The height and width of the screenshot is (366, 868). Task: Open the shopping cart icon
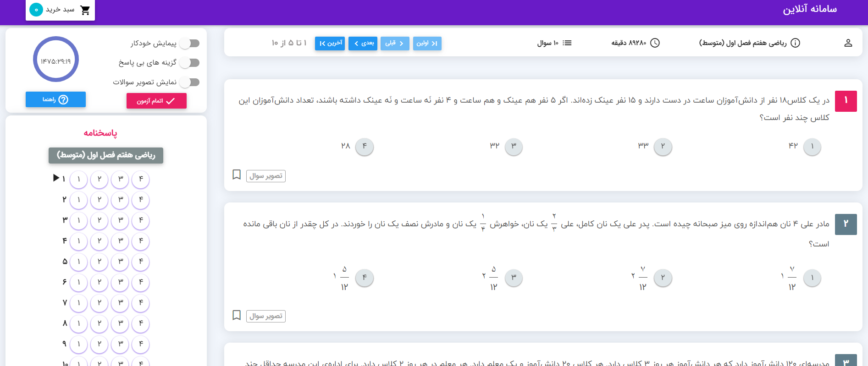click(x=85, y=10)
